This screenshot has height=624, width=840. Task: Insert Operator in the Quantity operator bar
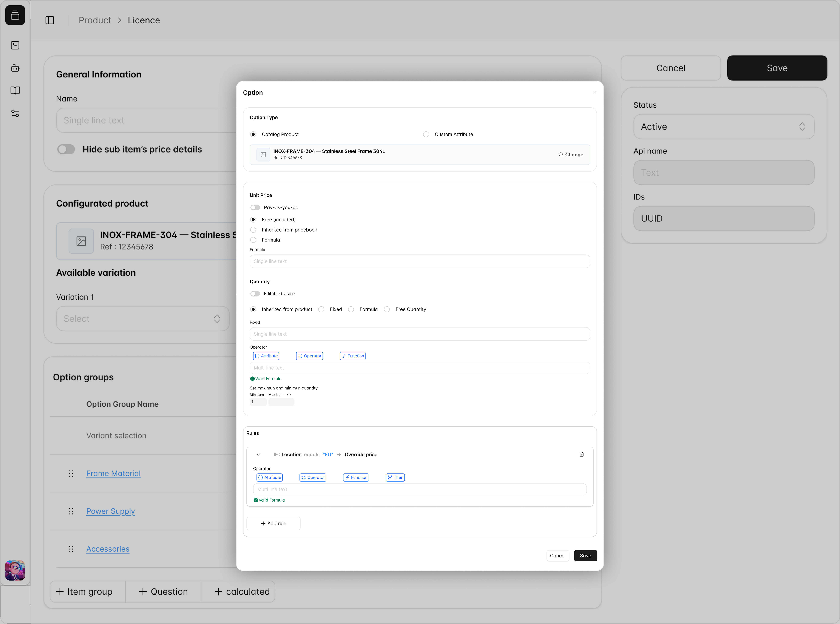click(309, 356)
